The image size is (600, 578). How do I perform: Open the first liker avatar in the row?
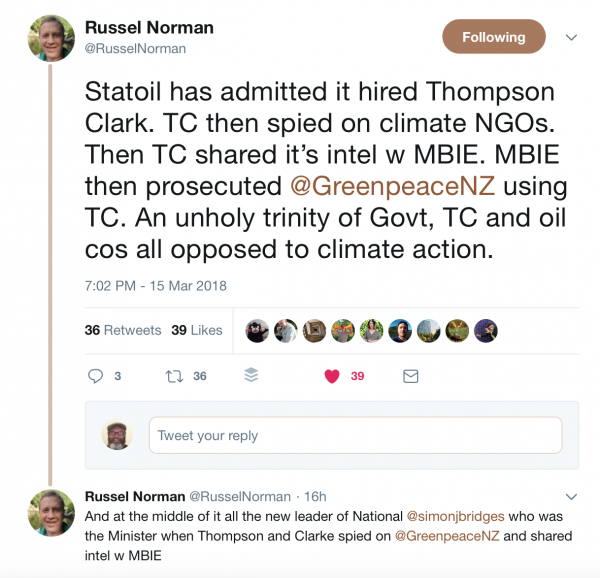(x=257, y=331)
